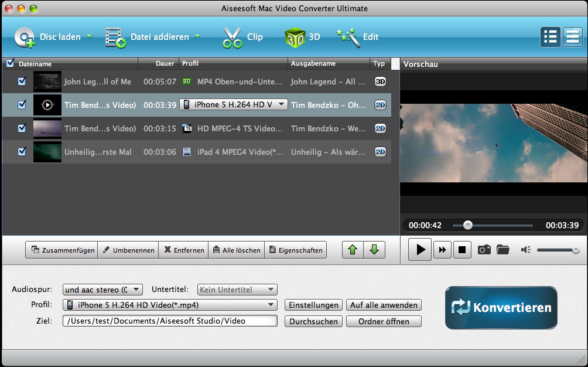The height and width of the screenshot is (367, 588).
Task: Click Durchsuchen to browse destination
Action: point(313,321)
